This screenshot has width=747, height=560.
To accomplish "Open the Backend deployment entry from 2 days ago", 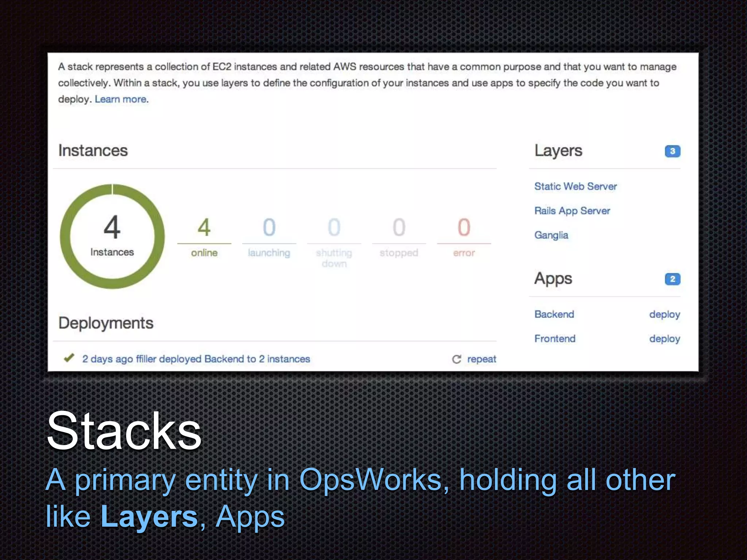I will [x=196, y=359].
